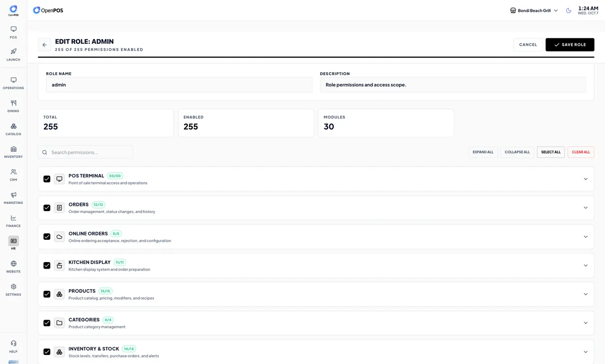The height and width of the screenshot is (364, 605).
Task: Click the Search permissions field
Action: 86,152
